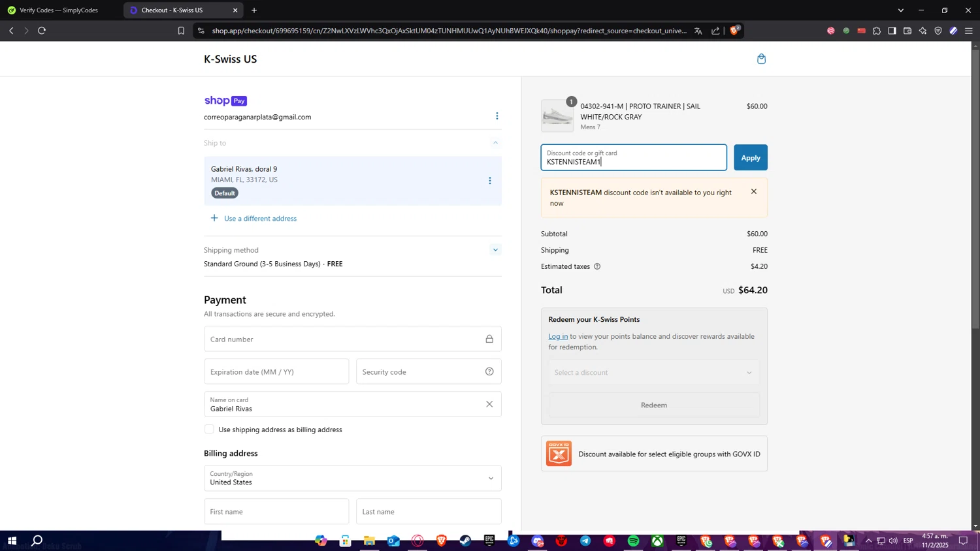Viewport: 980px width, 551px height.
Task: Apply the discount code
Action: pyautogui.click(x=751, y=157)
